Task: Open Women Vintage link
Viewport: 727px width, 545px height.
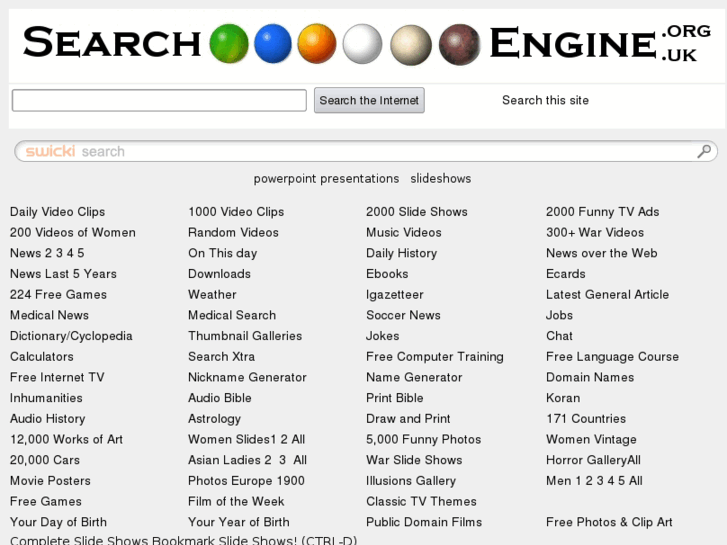Action: [x=591, y=439]
